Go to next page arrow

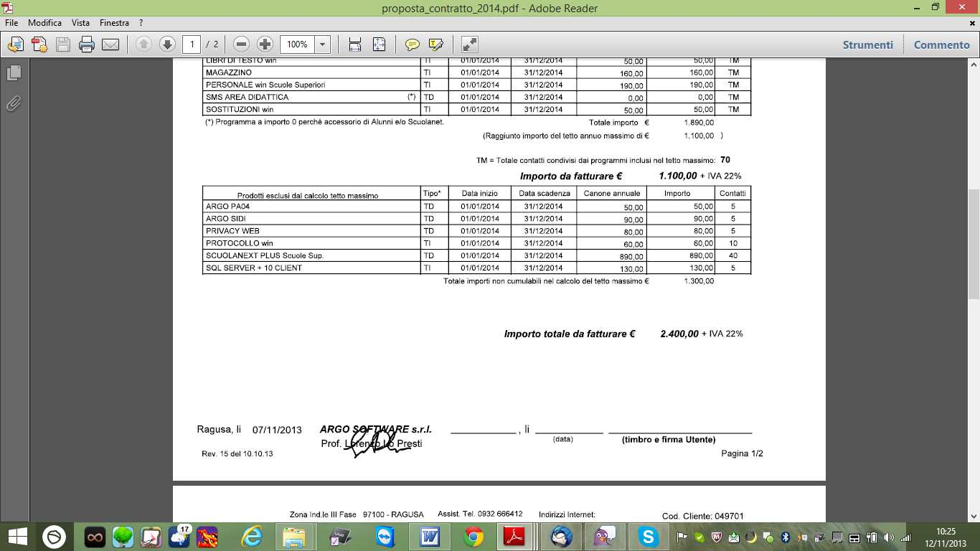tap(167, 44)
